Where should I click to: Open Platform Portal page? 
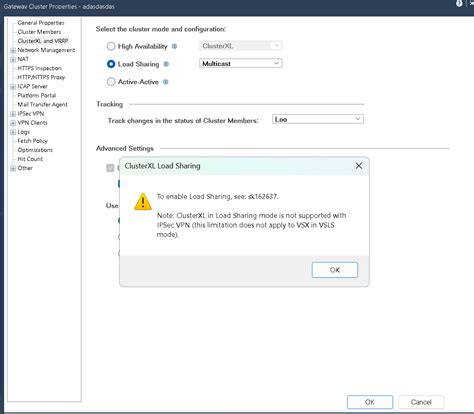[37, 95]
